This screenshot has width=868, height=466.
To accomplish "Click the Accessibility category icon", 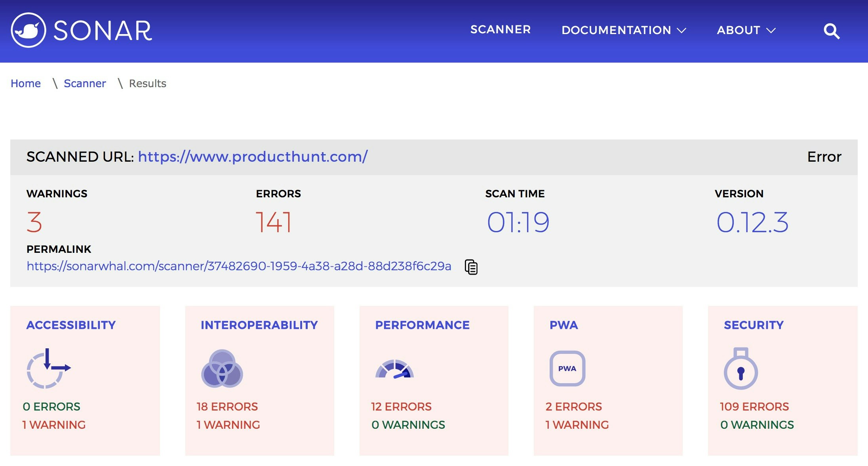I will click(x=48, y=369).
